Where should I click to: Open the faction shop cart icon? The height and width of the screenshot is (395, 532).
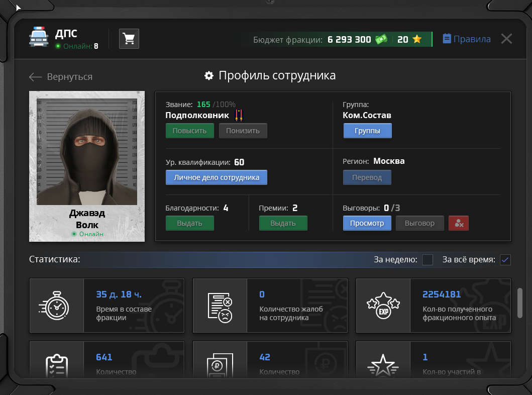(x=129, y=39)
